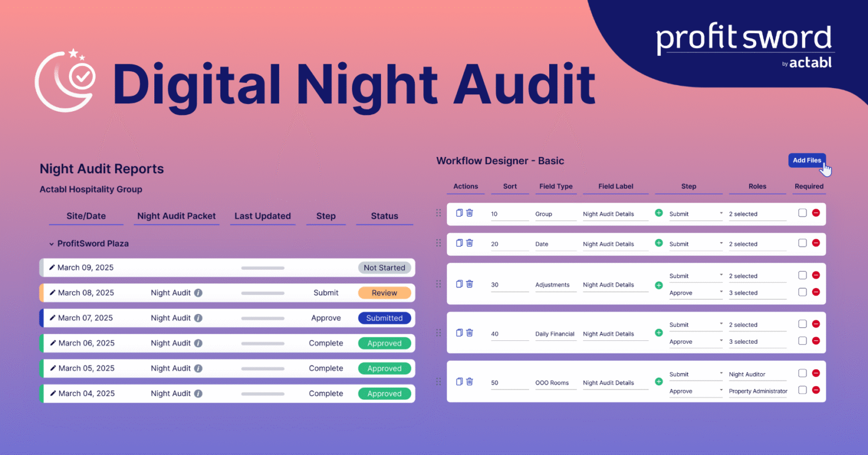Viewport: 868px width, 455px height.
Task: Click the trash icon in row 20
Action: [469, 243]
